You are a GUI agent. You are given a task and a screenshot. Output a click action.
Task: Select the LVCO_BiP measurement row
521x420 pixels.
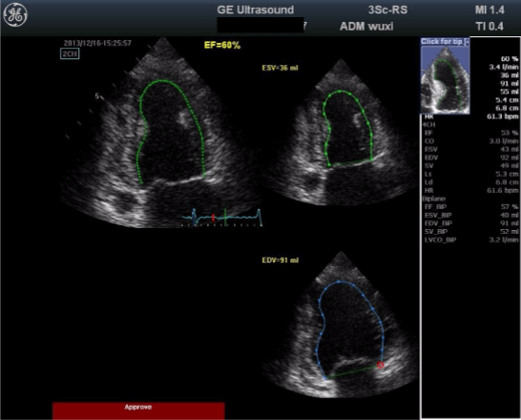click(470, 240)
